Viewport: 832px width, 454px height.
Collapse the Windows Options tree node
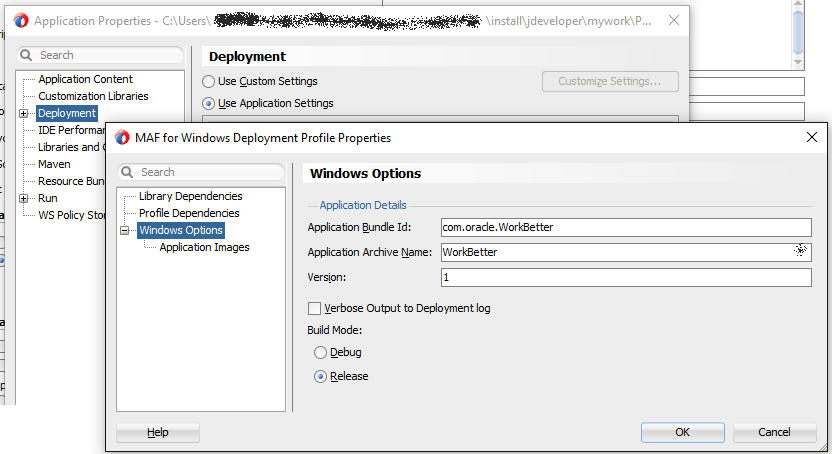coord(125,231)
